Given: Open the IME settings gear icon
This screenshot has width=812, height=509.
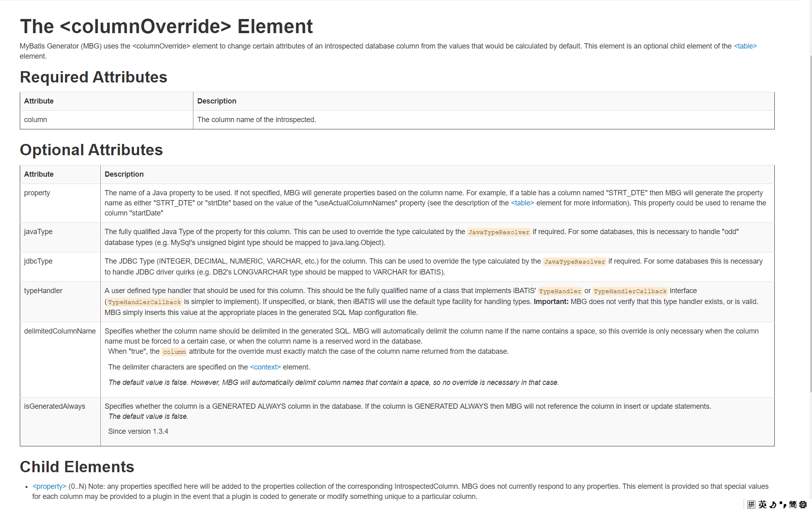Looking at the screenshot, I should pyautogui.click(x=803, y=504).
